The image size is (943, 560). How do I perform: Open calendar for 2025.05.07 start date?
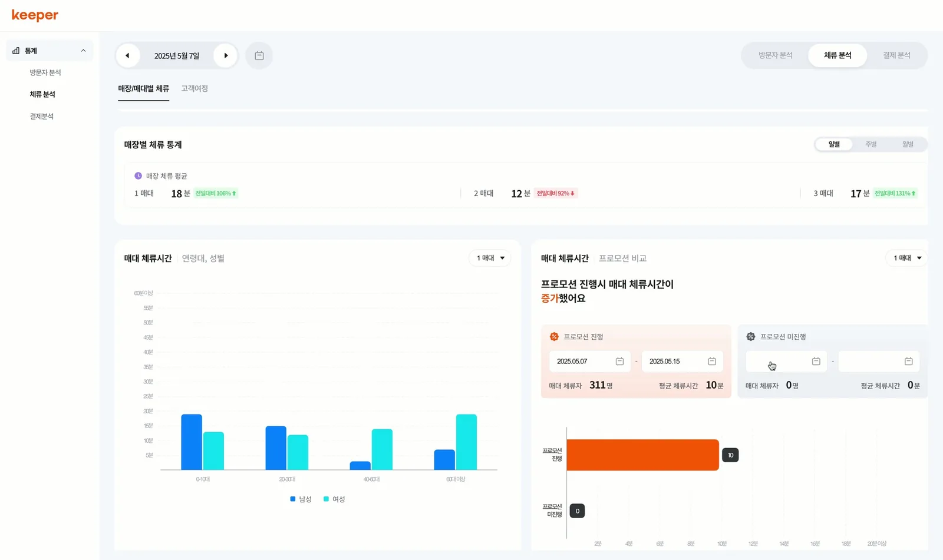click(619, 362)
